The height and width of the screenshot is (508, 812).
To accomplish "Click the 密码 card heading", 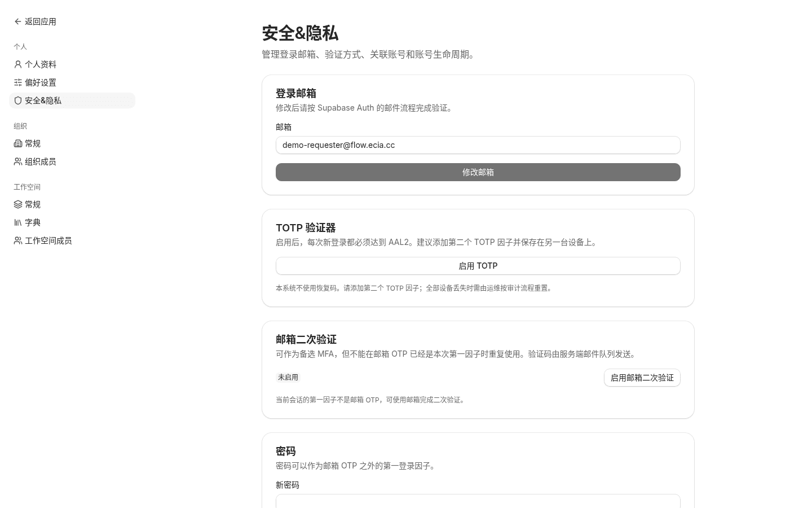I will (x=286, y=451).
